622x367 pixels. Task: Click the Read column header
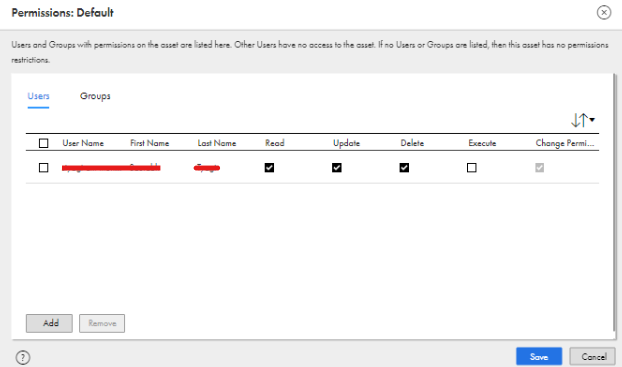click(275, 143)
